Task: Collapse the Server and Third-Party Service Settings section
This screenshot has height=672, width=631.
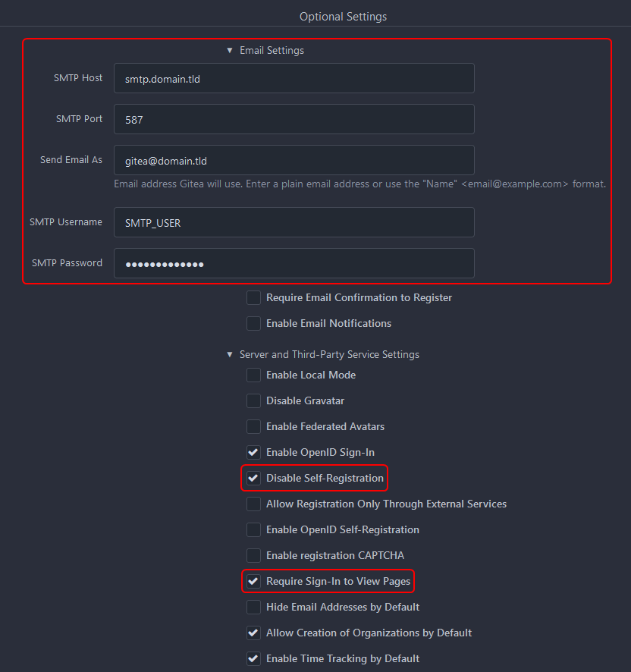Action: pos(230,354)
